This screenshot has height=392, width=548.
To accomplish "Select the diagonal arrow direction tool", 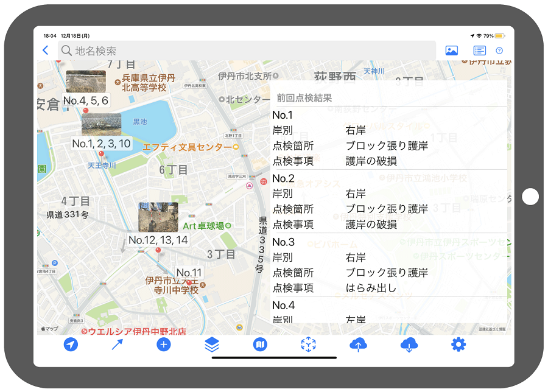I will 118,345.
